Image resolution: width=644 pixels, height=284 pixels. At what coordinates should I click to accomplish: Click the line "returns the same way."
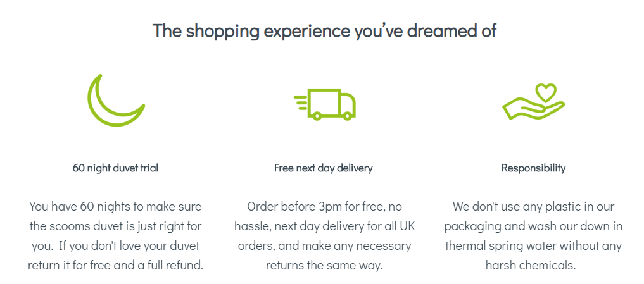tap(324, 265)
